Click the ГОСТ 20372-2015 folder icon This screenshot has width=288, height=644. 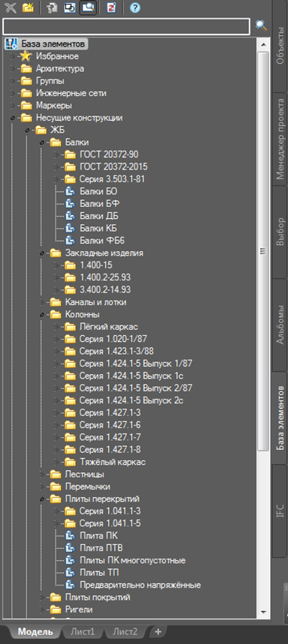click(x=70, y=166)
